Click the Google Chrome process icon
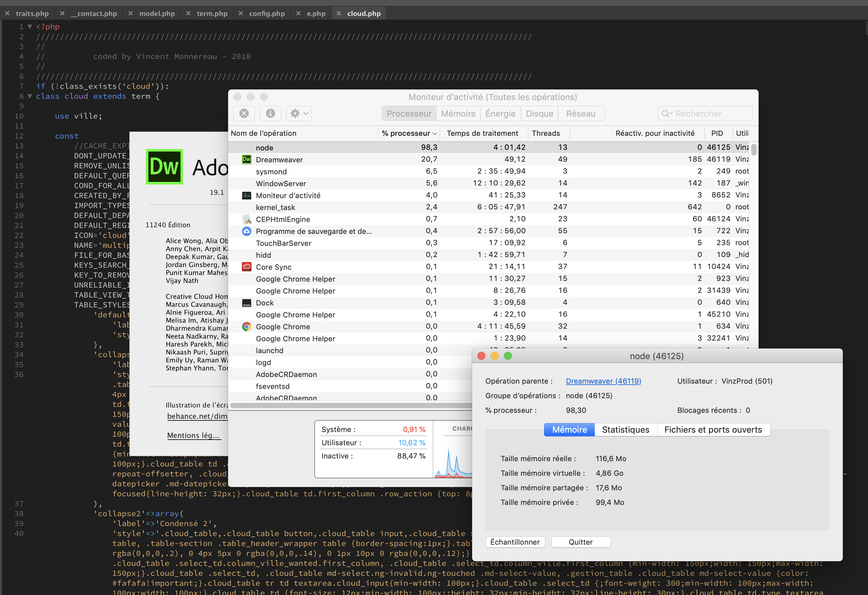 click(x=246, y=327)
